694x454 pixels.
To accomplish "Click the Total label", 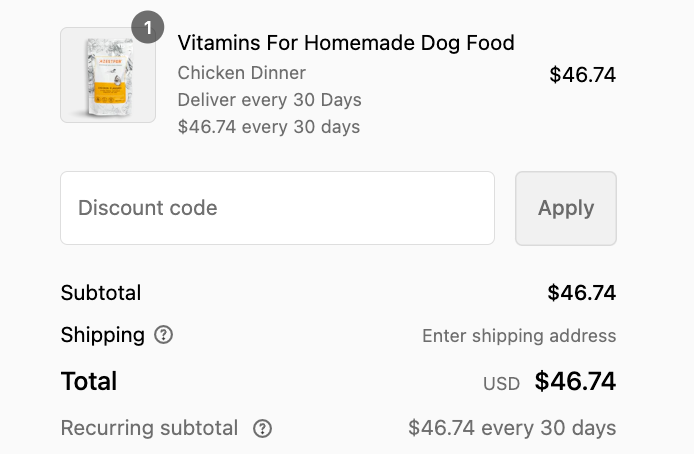I will (89, 381).
